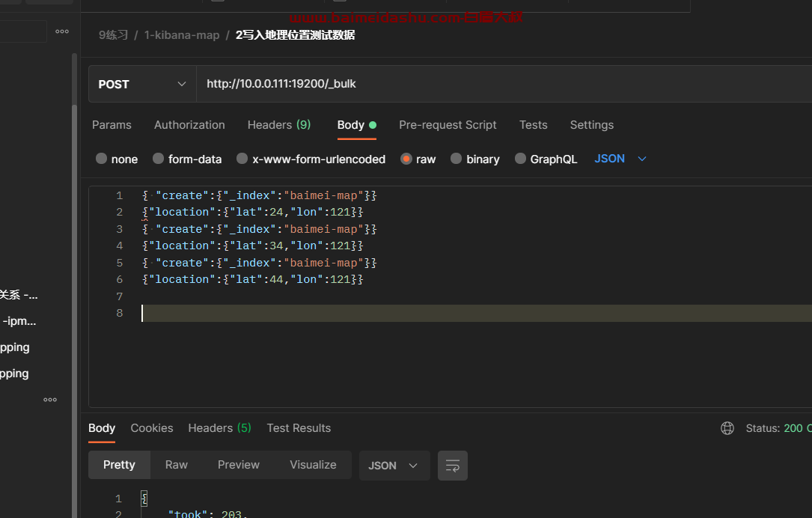Viewport: 812px width, 518px height.
Task: Open the Params tab
Action: (x=112, y=125)
